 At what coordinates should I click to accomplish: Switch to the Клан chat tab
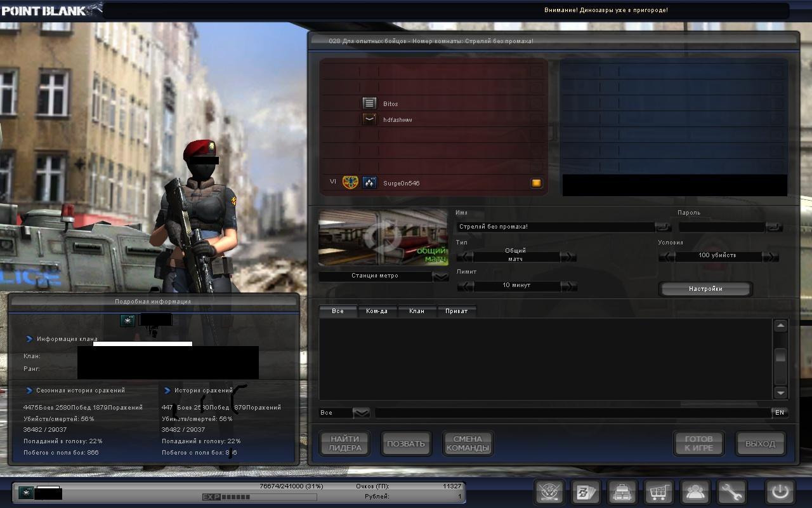click(x=417, y=311)
